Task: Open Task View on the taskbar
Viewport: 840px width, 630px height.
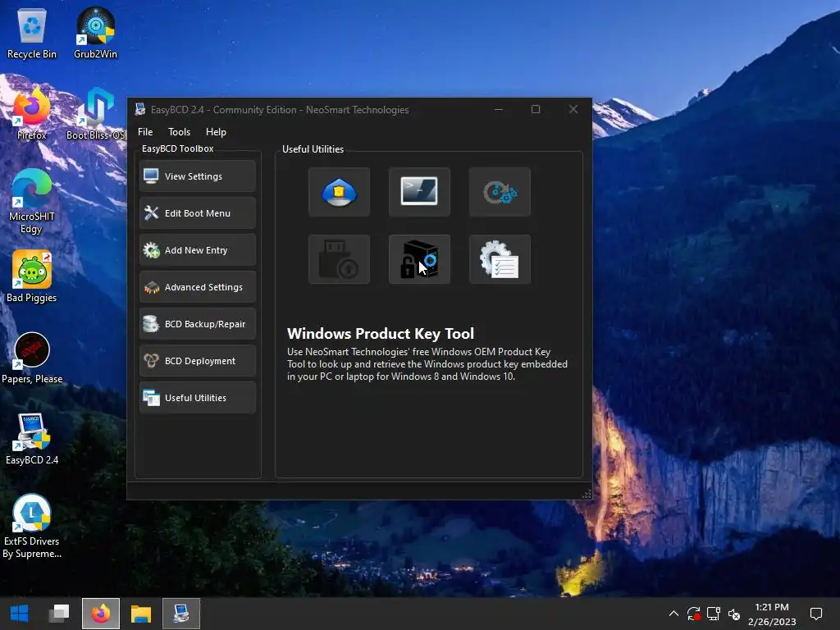Action: [x=59, y=614]
